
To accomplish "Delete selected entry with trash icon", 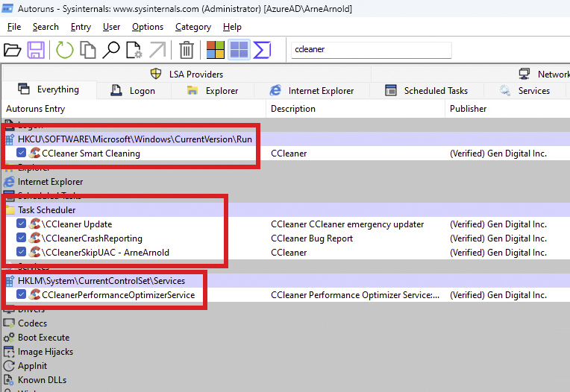I will pyautogui.click(x=187, y=50).
